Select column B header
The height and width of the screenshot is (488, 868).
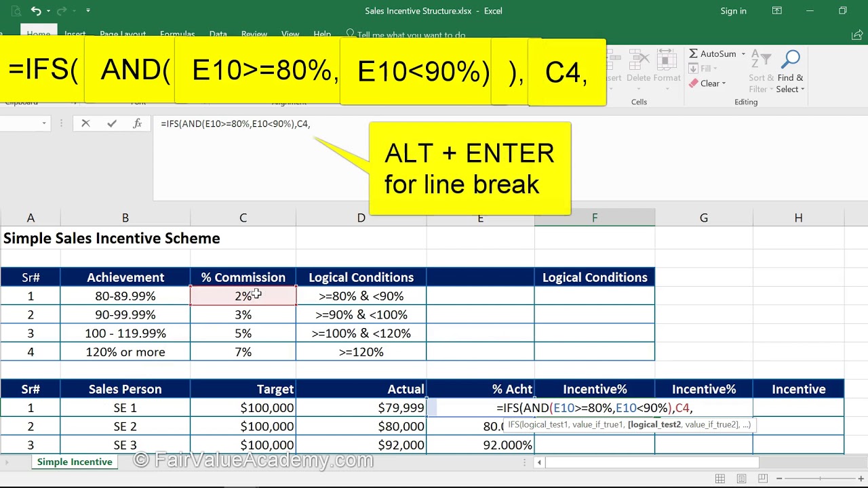point(125,218)
